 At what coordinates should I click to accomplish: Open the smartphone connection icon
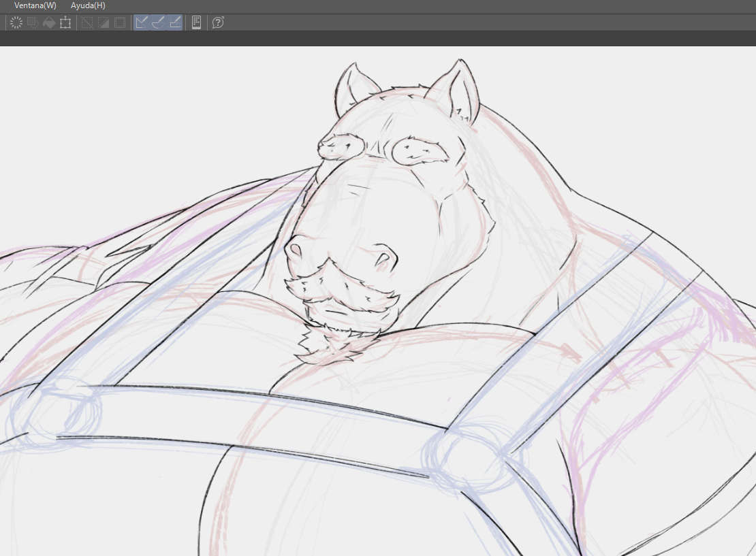point(196,22)
